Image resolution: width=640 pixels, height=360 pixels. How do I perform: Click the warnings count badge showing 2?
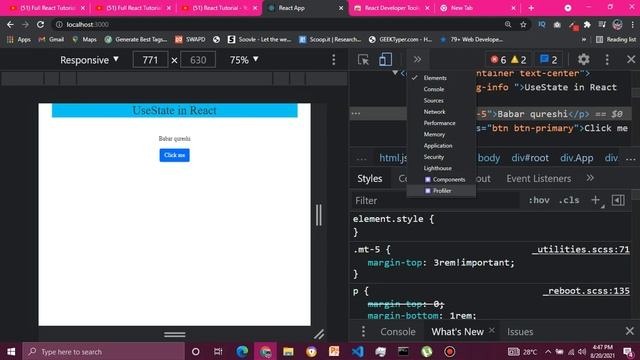(519, 60)
